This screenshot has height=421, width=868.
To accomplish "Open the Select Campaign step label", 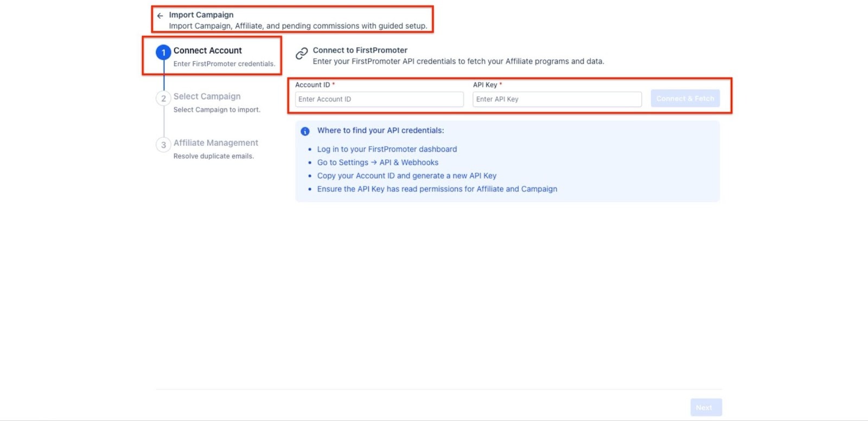I will (207, 96).
